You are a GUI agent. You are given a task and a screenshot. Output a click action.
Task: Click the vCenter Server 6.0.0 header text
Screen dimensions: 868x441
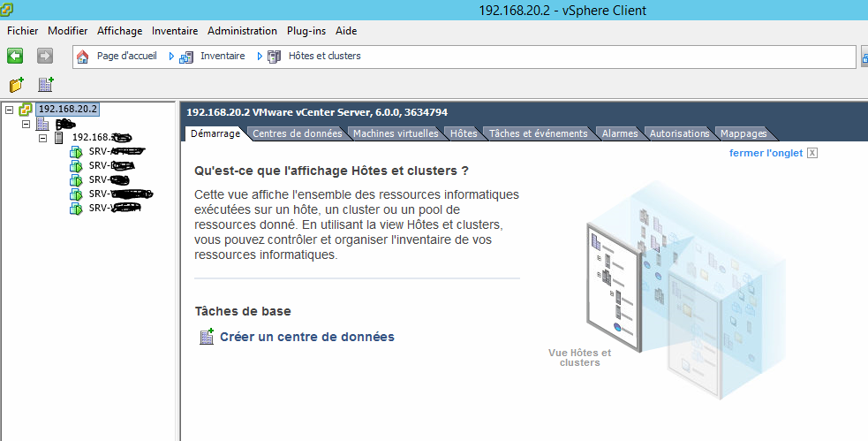point(317,112)
